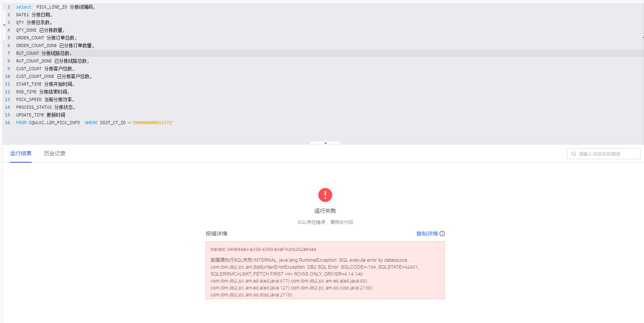Click the traceId line in error details

[263, 249]
